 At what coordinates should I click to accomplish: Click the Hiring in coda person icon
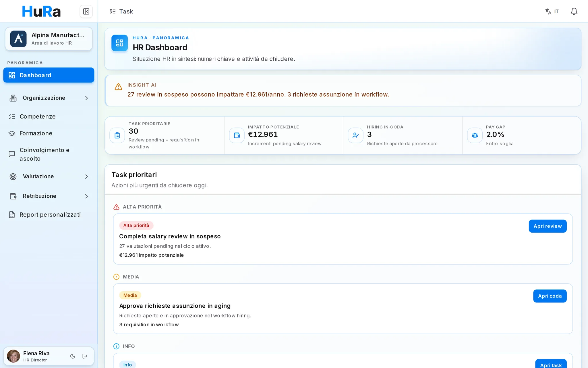355,135
